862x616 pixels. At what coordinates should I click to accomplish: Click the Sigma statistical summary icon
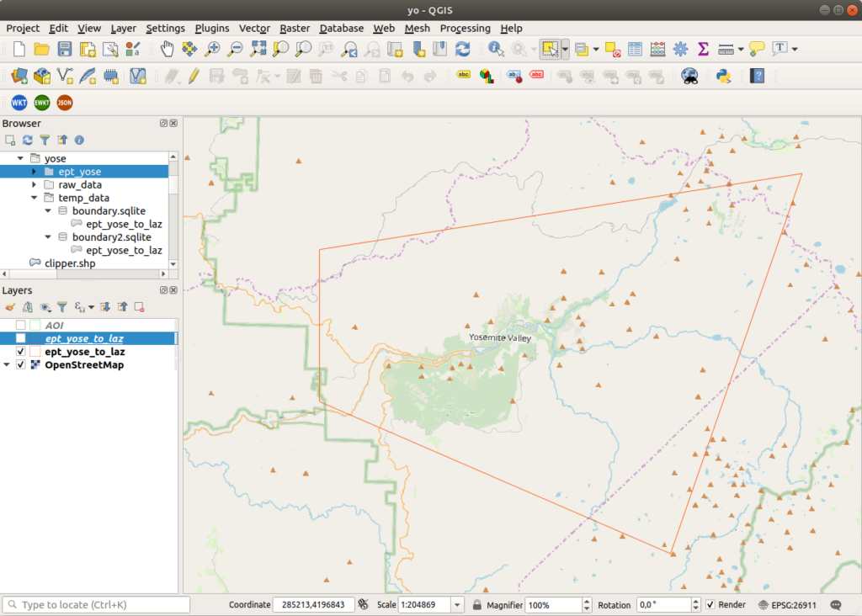pos(703,49)
